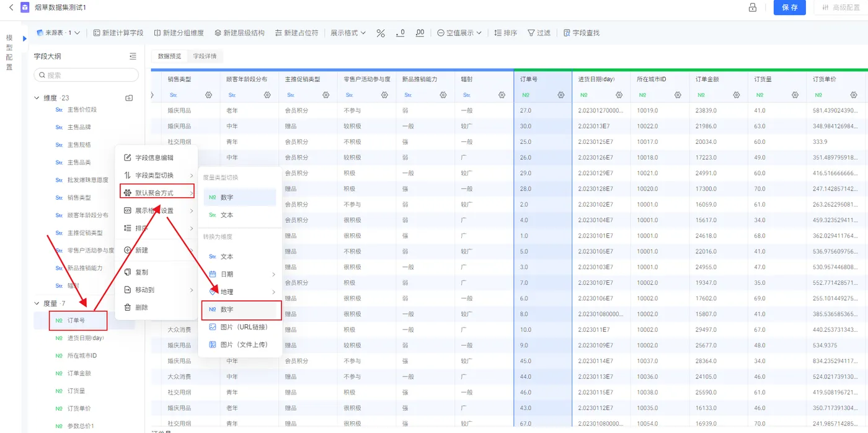868x433 pixels.
Task: Select 文本 under 度量类型切换
Action: click(x=239, y=215)
